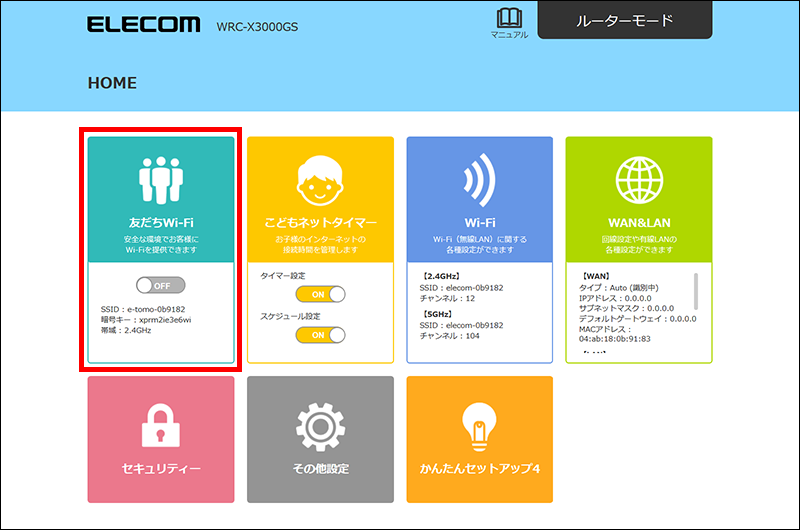This screenshot has height=530, width=800.
Task: Click the こどもネットタイマー description text
Action: point(320,244)
